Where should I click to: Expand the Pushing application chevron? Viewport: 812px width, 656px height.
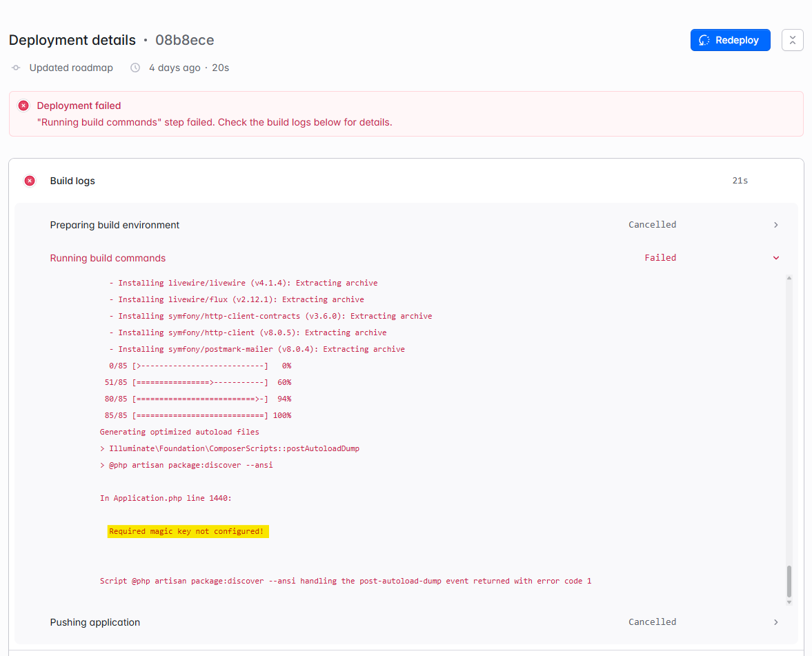775,622
